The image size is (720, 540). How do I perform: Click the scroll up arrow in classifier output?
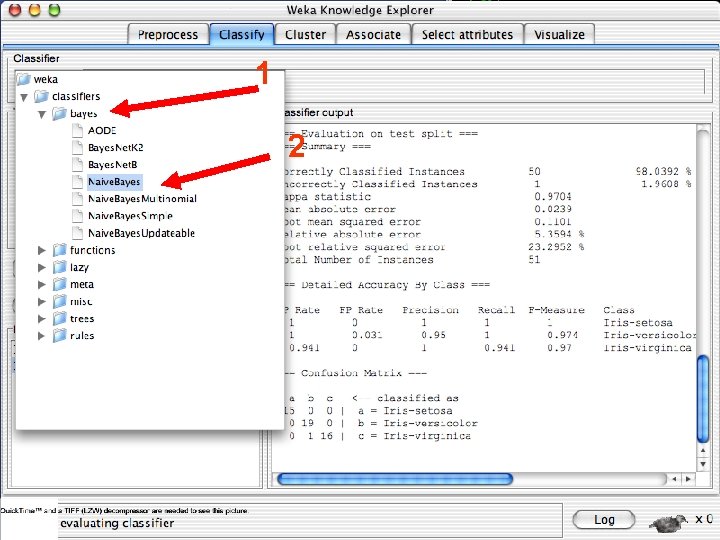703,451
